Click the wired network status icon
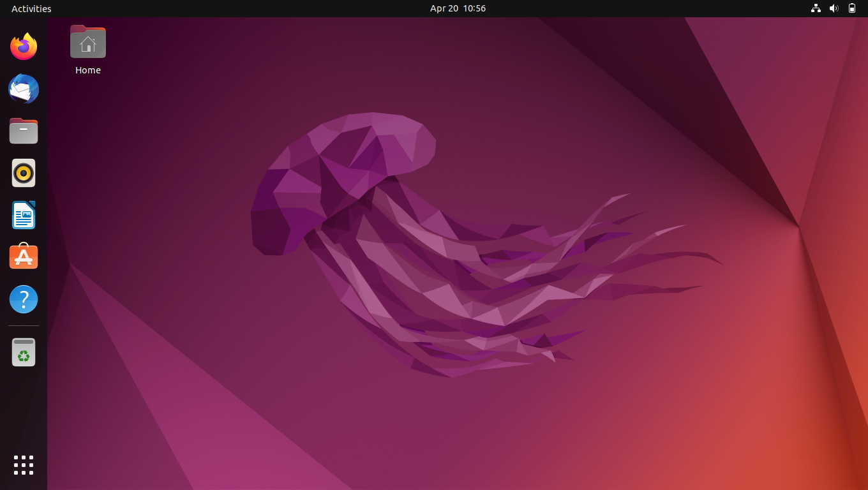Screen dimensions: 868x490 click(x=816, y=8)
